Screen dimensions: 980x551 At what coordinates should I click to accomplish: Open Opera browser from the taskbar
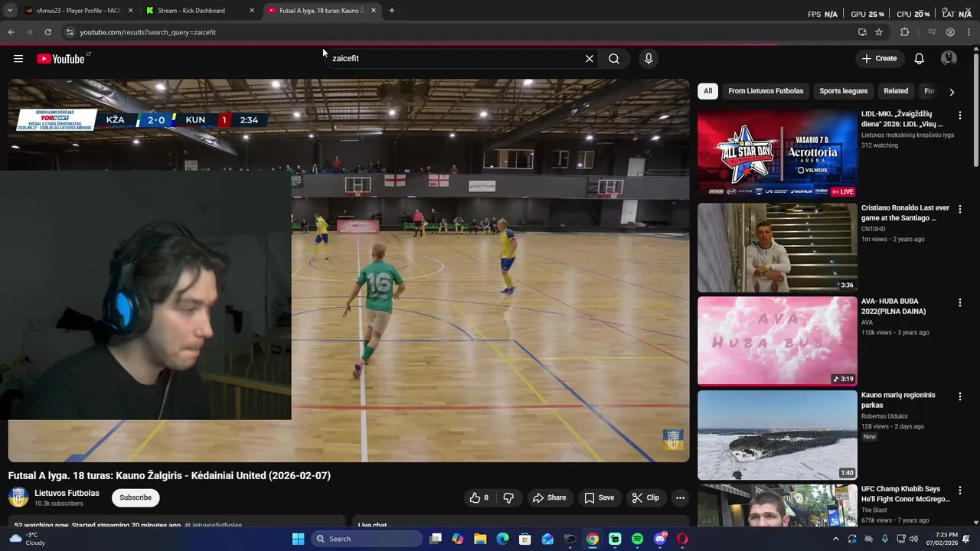tap(682, 539)
